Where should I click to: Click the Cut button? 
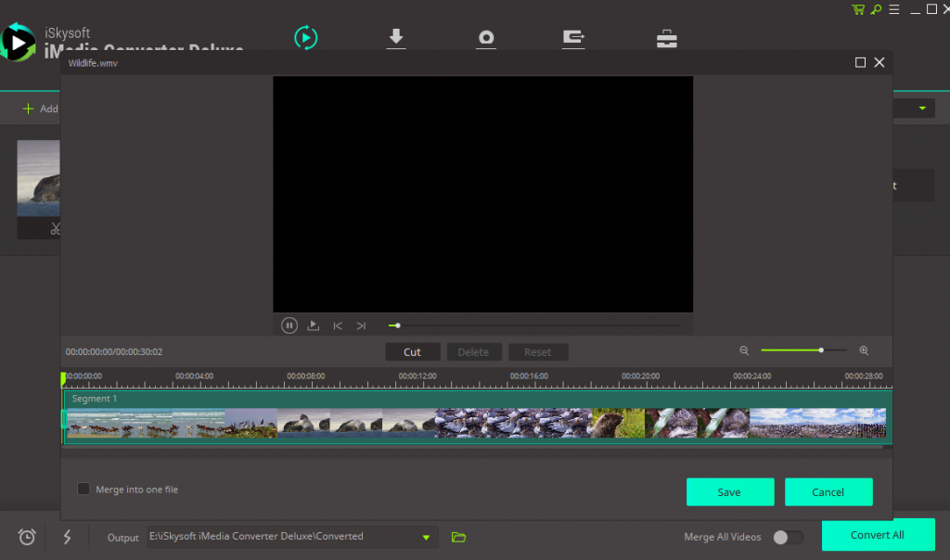click(x=412, y=351)
